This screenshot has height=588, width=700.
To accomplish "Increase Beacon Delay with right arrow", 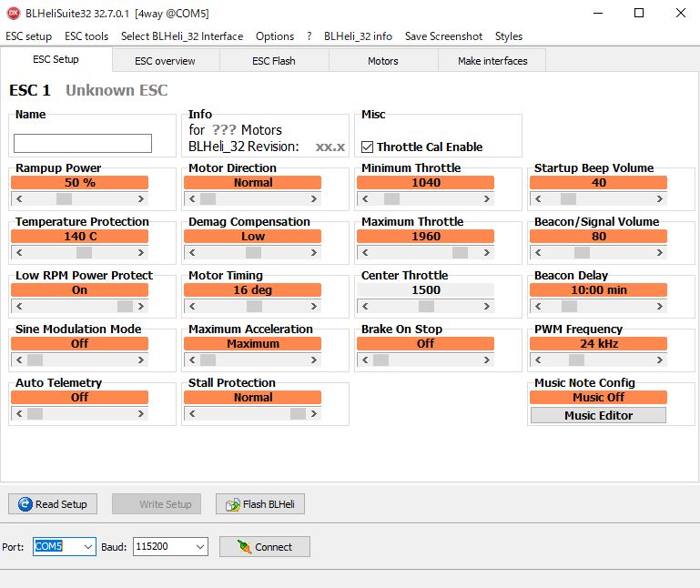I will [x=659, y=306].
